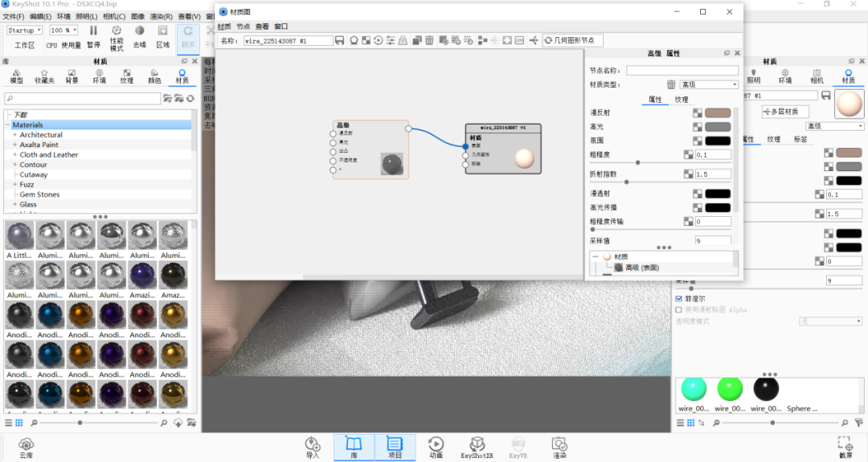Switch to 相机 tab in the project panel

pos(817,76)
